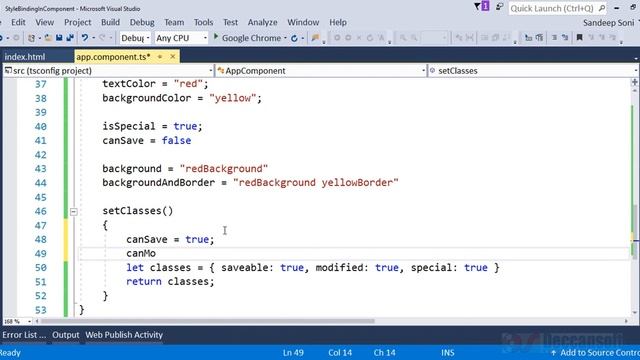Click the Send Feedback icon
Screen dimensions: 640x360
tap(499, 7)
